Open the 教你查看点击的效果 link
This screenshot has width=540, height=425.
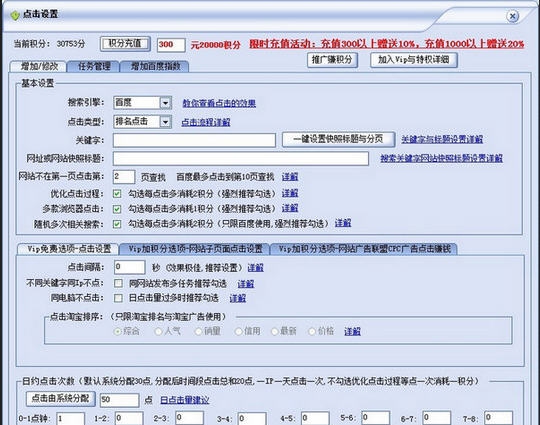click(x=219, y=103)
